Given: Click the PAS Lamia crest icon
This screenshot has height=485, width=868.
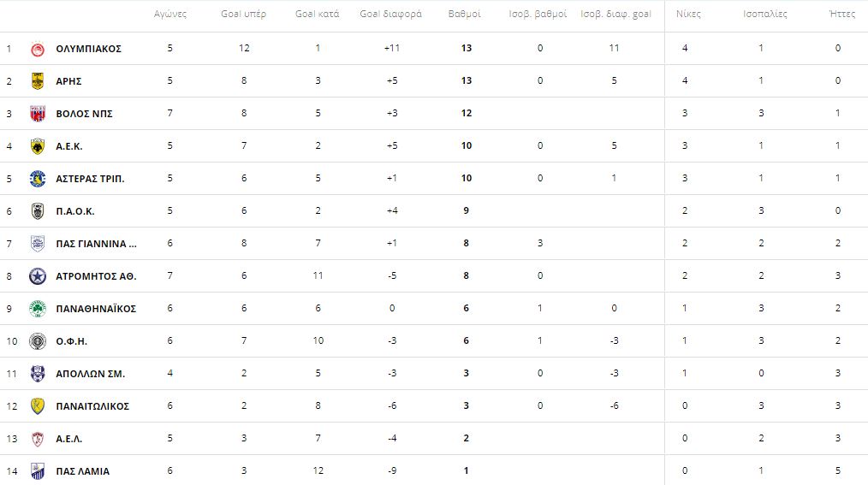Looking at the screenshot, I should point(38,471).
